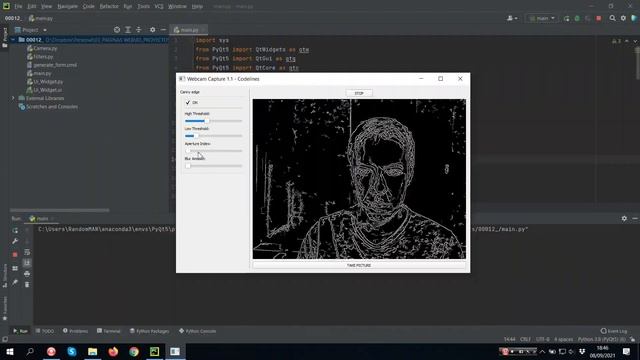Hide Run panel using minus icon
The height and width of the screenshot is (360, 640).
635,219
